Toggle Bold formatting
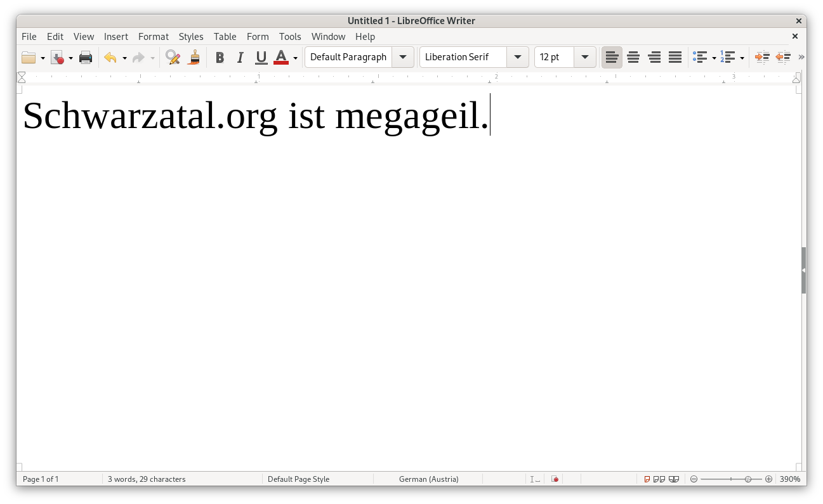823x504 pixels. [220, 58]
